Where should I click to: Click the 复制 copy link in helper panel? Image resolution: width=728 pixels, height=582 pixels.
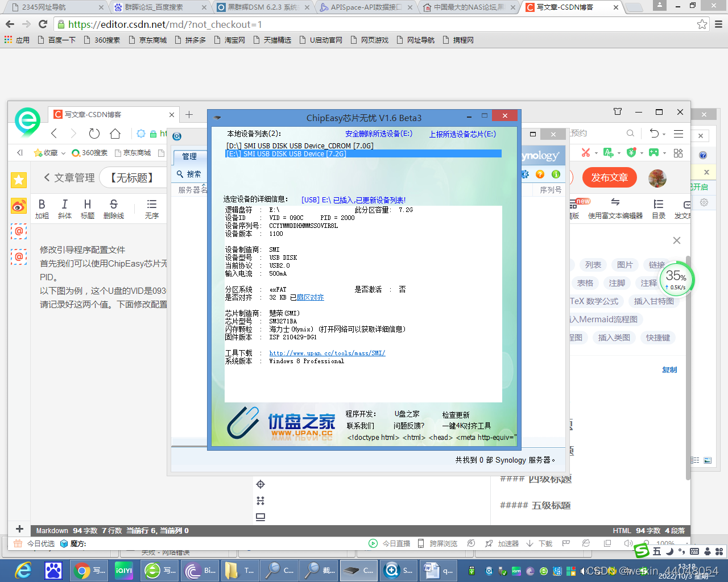tap(669, 370)
